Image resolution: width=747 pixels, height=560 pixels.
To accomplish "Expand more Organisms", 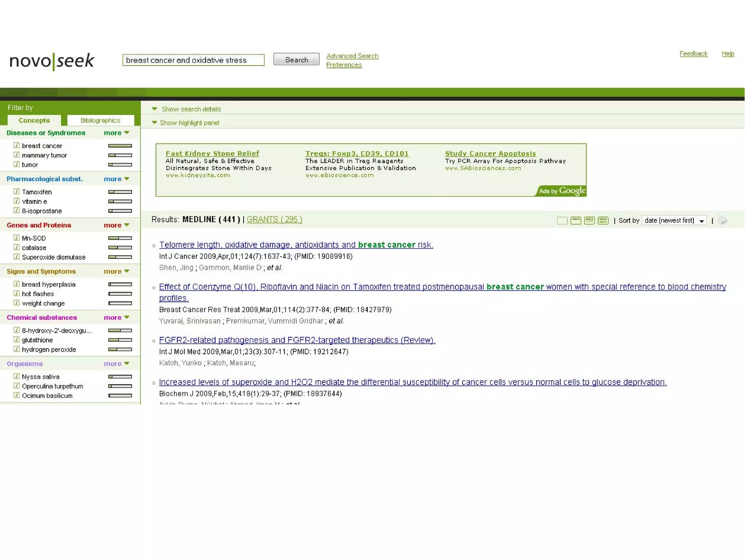I will click(116, 364).
